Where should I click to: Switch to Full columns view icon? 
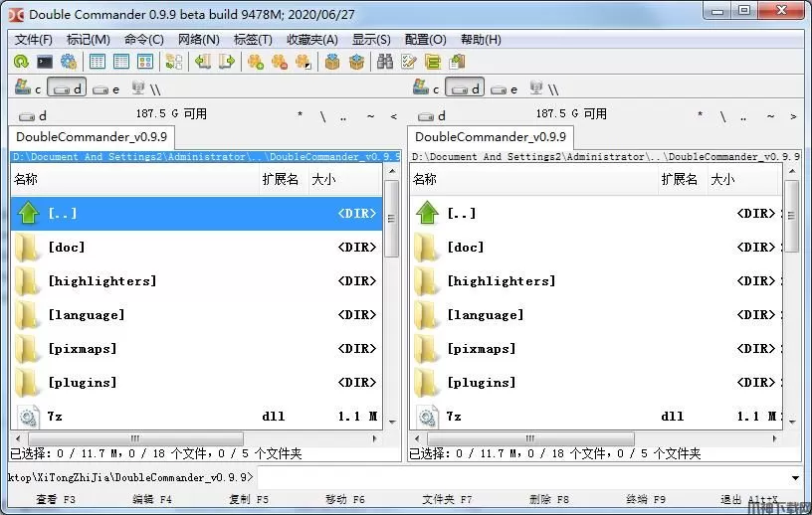(x=121, y=62)
